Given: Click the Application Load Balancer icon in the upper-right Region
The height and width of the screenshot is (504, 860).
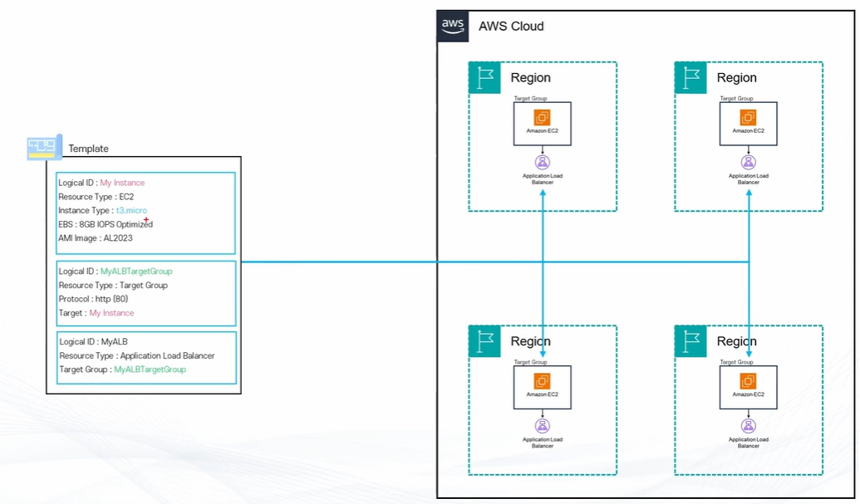Looking at the screenshot, I should [749, 162].
